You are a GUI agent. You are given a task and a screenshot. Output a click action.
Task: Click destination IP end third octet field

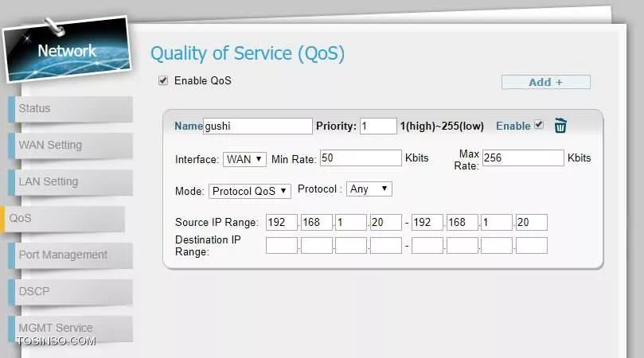pos(497,246)
